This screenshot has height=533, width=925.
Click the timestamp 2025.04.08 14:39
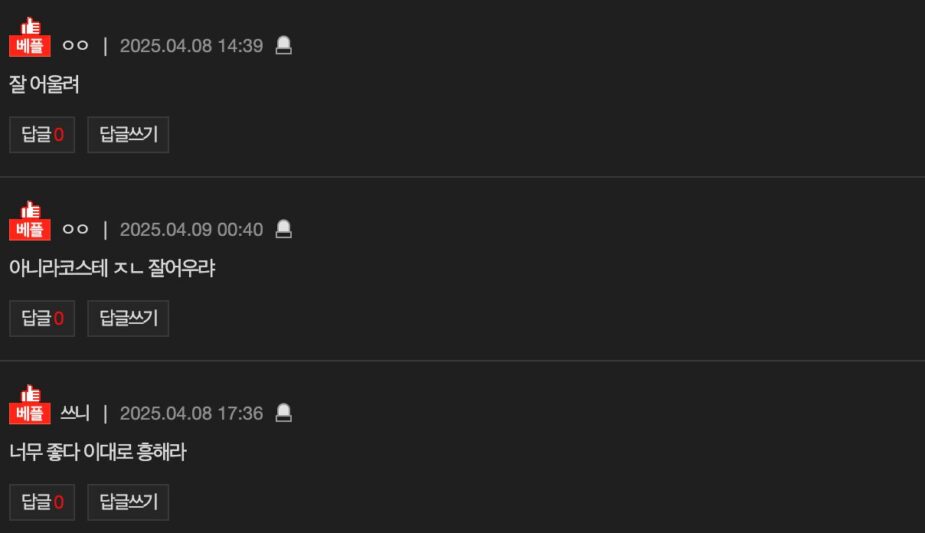(x=191, y=46)
